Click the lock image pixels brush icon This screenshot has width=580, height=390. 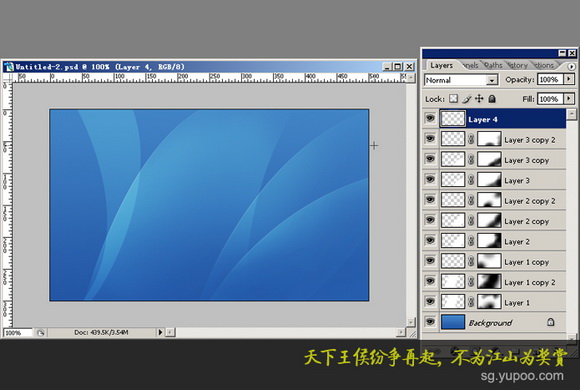point(467,99)
